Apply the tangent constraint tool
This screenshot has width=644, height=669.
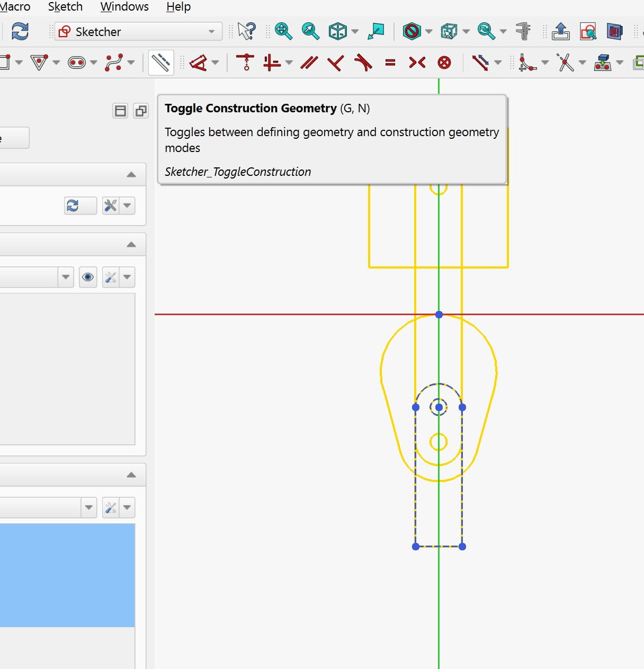pos(363,63)
